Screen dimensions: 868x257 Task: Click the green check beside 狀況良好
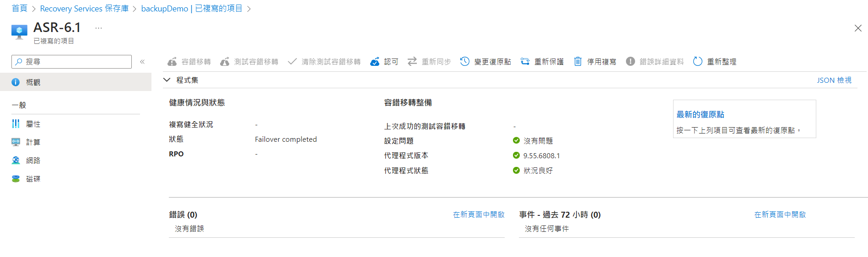pos(516,170)
